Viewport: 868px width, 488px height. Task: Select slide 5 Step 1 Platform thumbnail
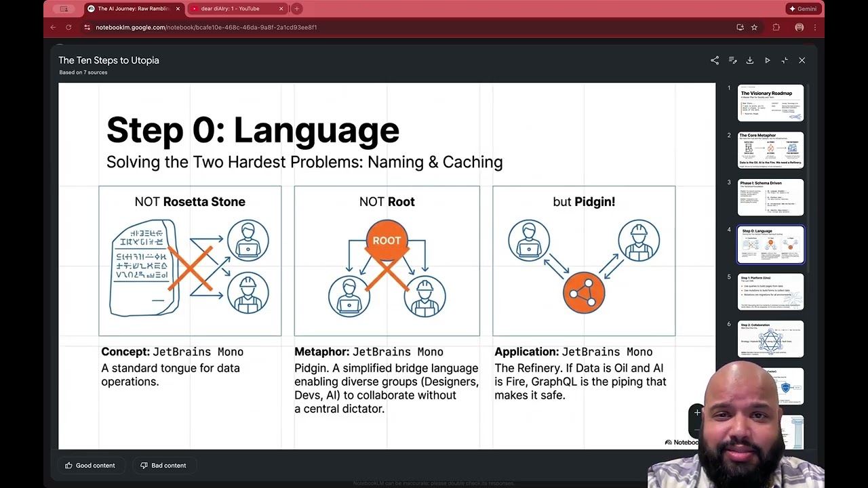(x=770, y=291)
